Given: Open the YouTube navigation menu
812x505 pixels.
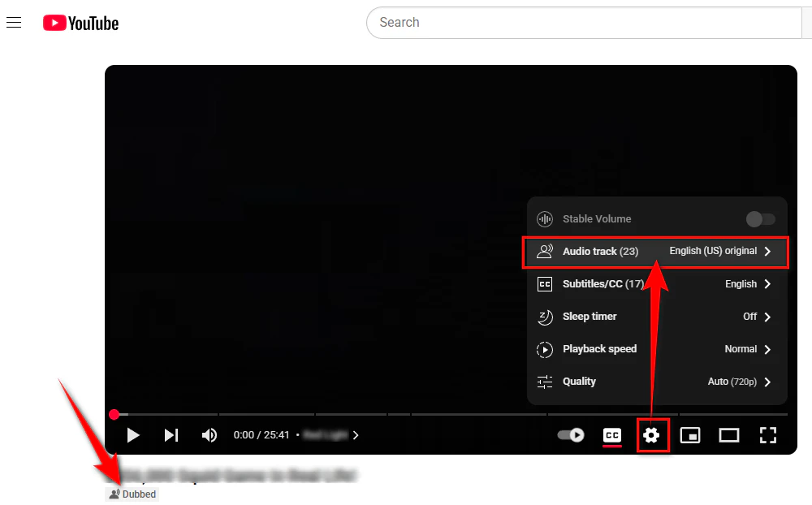Looking at the screenshot, I should 14,22.
